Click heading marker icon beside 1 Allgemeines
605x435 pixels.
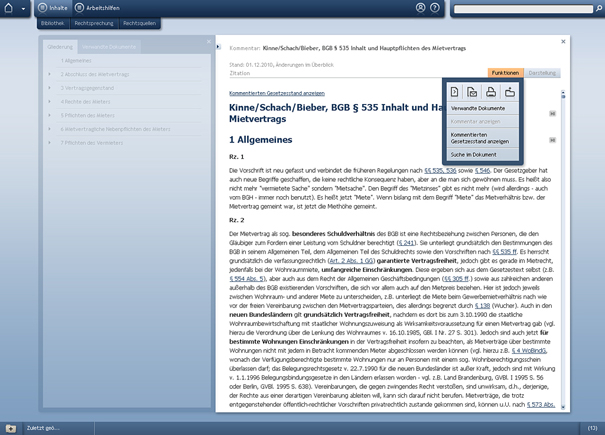(553, 140)
